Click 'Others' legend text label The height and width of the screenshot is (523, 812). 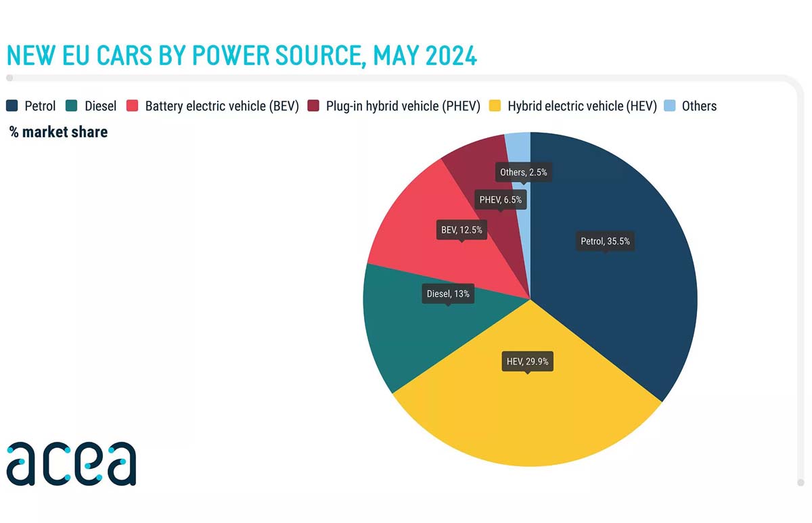(699, 106)
